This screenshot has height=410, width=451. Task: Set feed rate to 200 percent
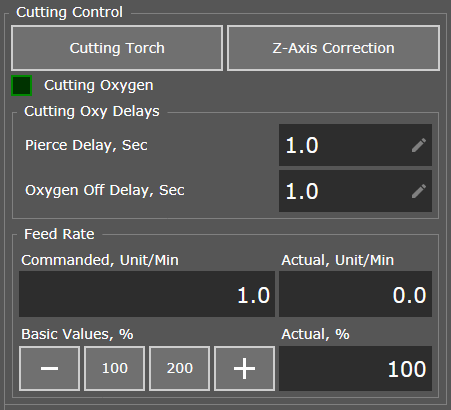click(x=179, y=368)
